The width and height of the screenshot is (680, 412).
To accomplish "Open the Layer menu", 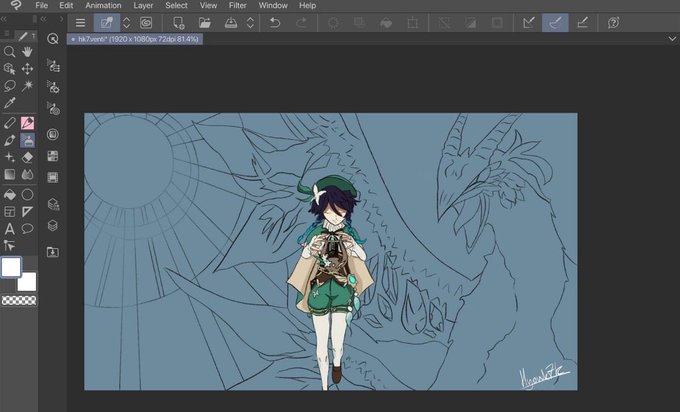I will coord(143,6).
